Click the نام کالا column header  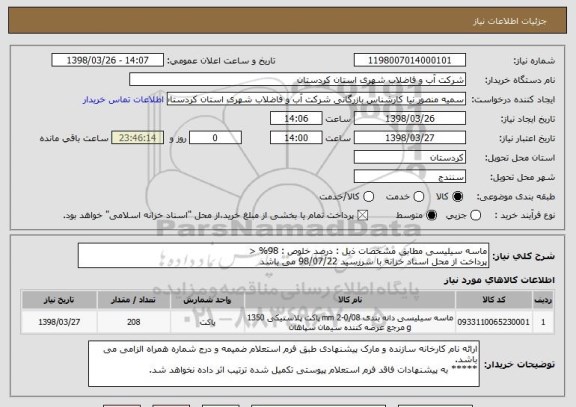click(350, 300)
